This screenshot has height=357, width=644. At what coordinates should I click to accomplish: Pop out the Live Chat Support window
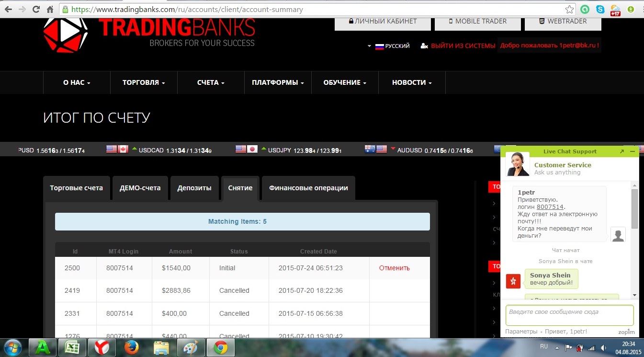pyautogui.click(x=621, y=151)
